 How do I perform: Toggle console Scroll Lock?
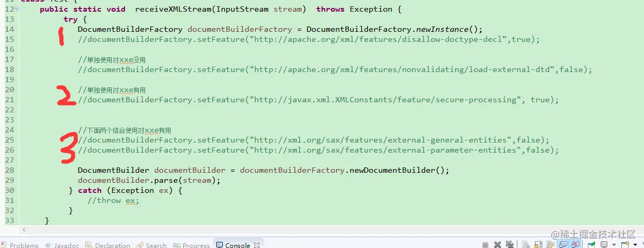(538, 245)
